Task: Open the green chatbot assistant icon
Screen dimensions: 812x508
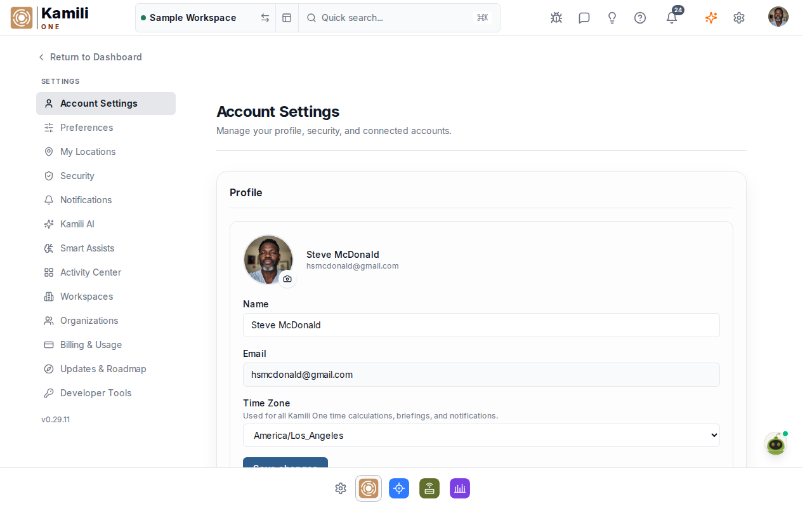Action: [776, 444]
